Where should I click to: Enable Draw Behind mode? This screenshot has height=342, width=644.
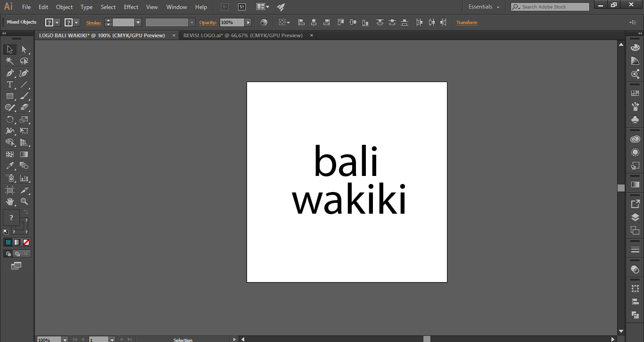pos(17,254)
